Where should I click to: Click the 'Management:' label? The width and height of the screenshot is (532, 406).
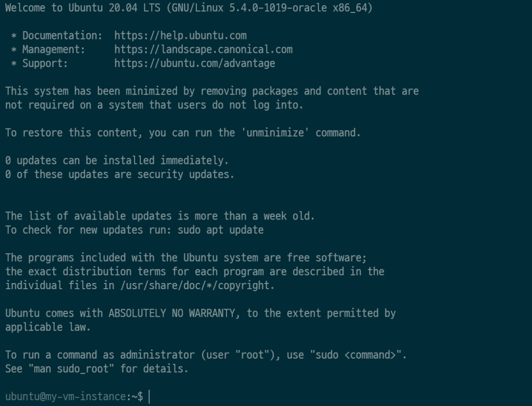click(54, 49)
